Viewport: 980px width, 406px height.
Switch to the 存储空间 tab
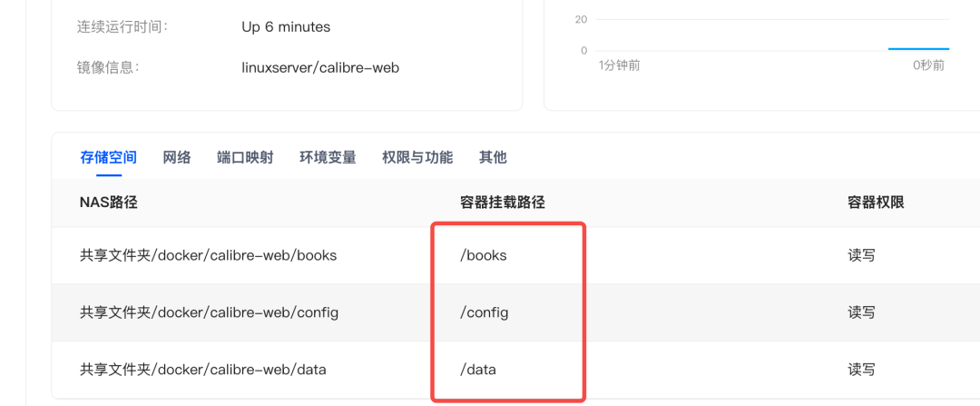[108, 157]
